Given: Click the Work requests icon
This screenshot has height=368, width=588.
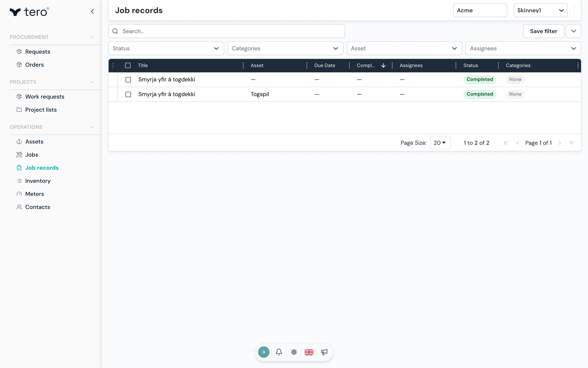Looking at the screenshot, I should (x=19, y=97).
